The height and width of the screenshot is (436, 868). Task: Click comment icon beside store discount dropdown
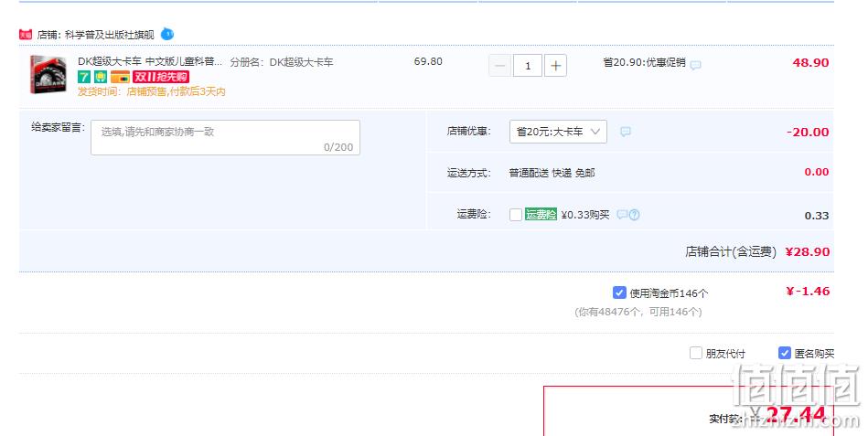626,132
